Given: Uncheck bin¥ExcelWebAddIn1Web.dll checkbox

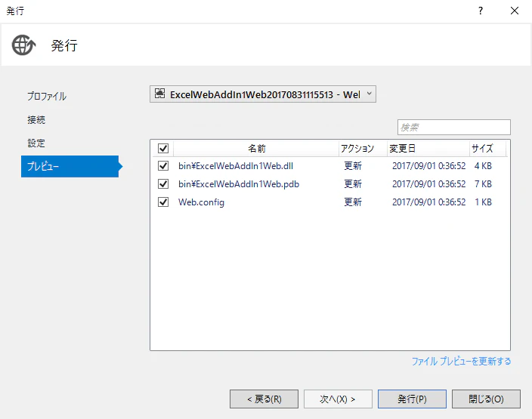Looking at the screenshot, I should [x=163, y=166].
